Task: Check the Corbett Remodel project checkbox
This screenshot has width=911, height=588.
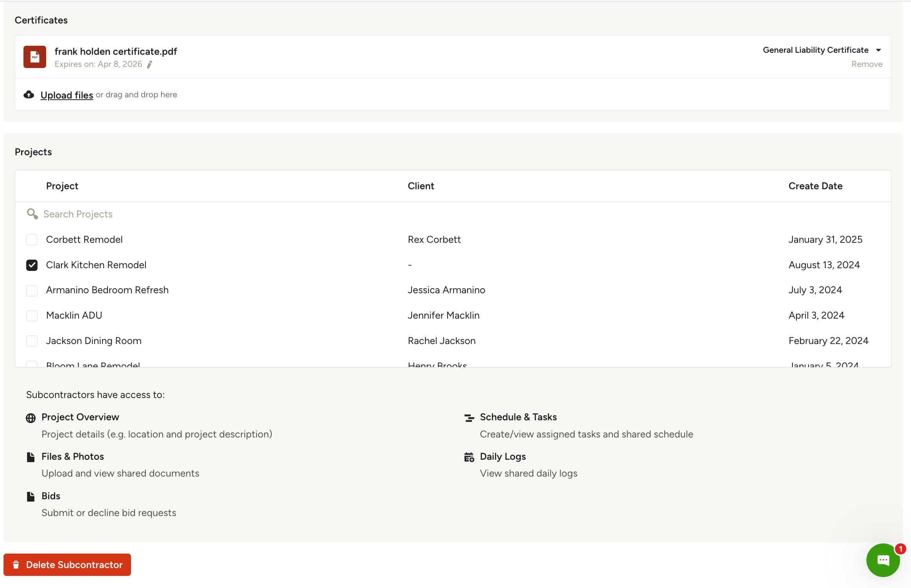Action: coord(32,240)
